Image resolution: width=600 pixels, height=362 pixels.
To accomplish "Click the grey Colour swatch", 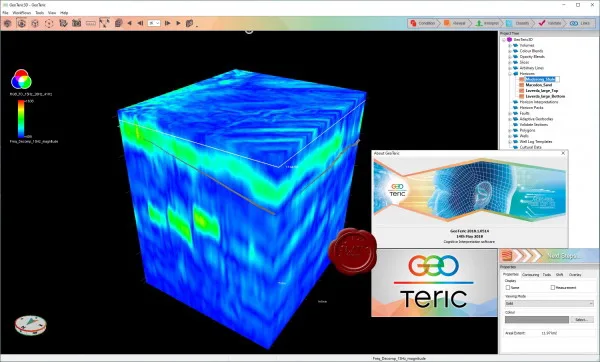I will coord(537,320).
